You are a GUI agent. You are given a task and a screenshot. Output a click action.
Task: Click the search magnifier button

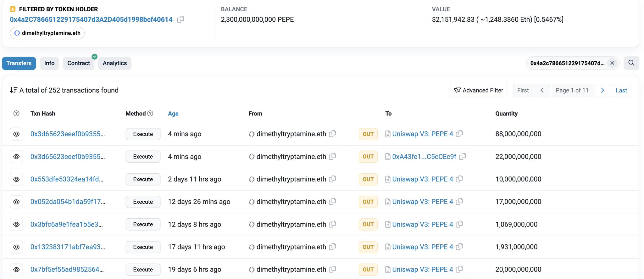click(631, 63)
